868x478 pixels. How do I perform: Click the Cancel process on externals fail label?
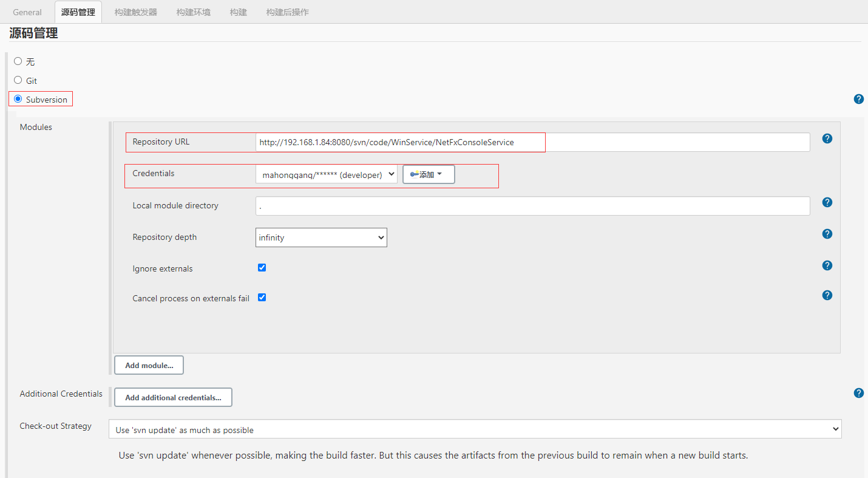pos(191,298)
